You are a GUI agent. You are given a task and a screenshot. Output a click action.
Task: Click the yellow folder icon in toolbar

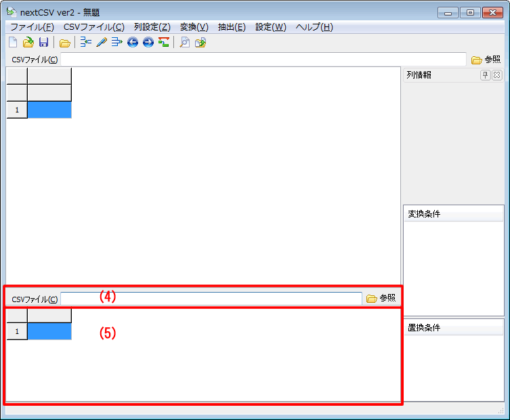click(64, 43)
